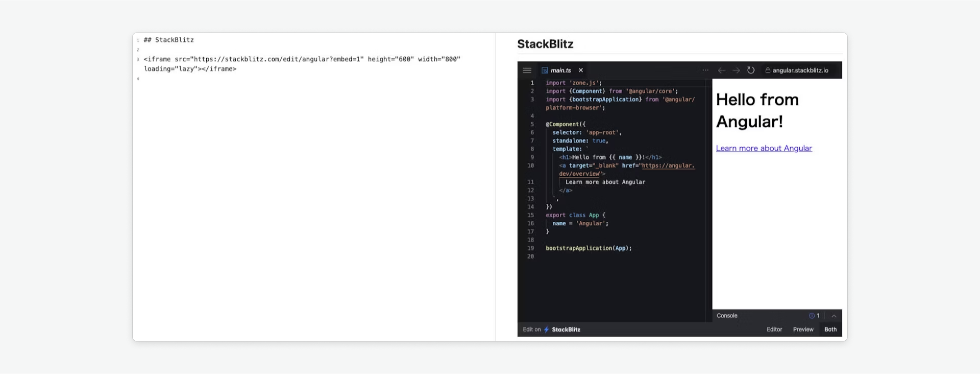The width and height of the screenshot is (980, 374).
Task: Click the main.ts TypeScript file icon
Action: coord(545,71)
